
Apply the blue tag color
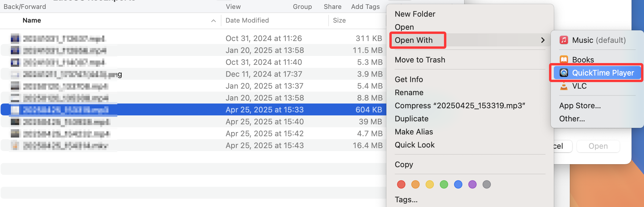click(458, 184)
